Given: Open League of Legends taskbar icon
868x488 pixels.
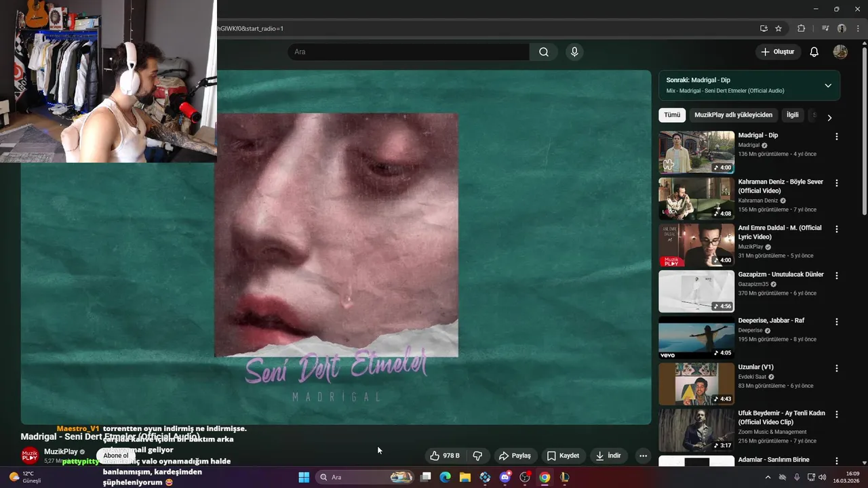Looking at the screenshot, I should (564, 477).
